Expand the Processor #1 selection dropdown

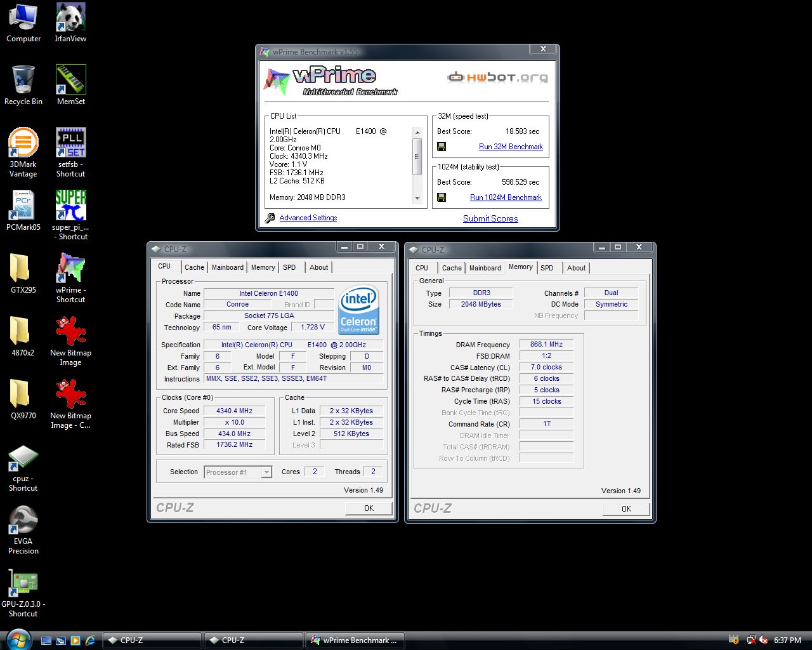[x=266, y=472]
